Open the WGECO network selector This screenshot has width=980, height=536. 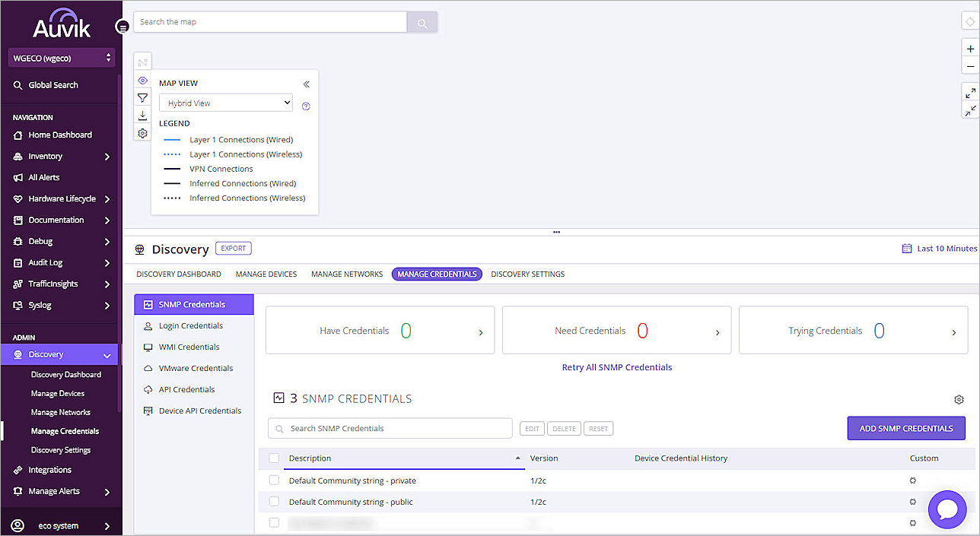(61, 58)
